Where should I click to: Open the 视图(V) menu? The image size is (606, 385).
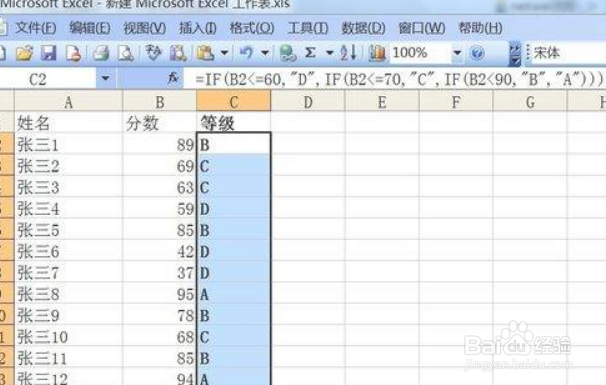tap(145, 28)
